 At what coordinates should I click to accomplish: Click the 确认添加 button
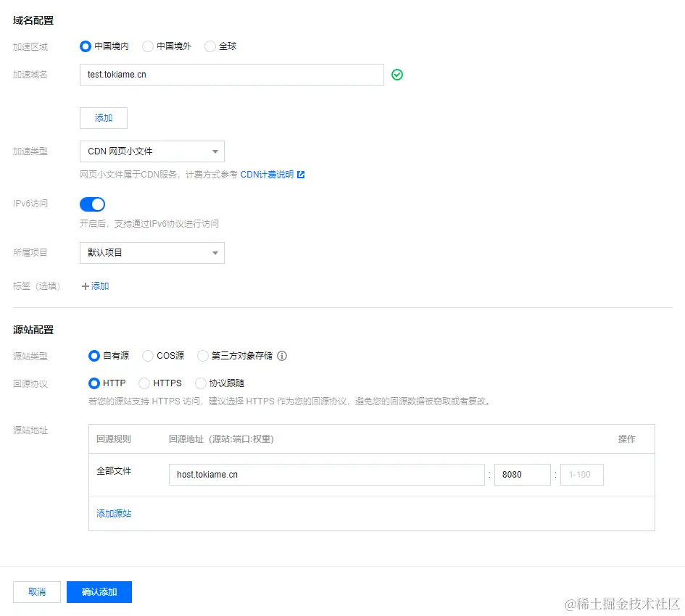point(99,592)
